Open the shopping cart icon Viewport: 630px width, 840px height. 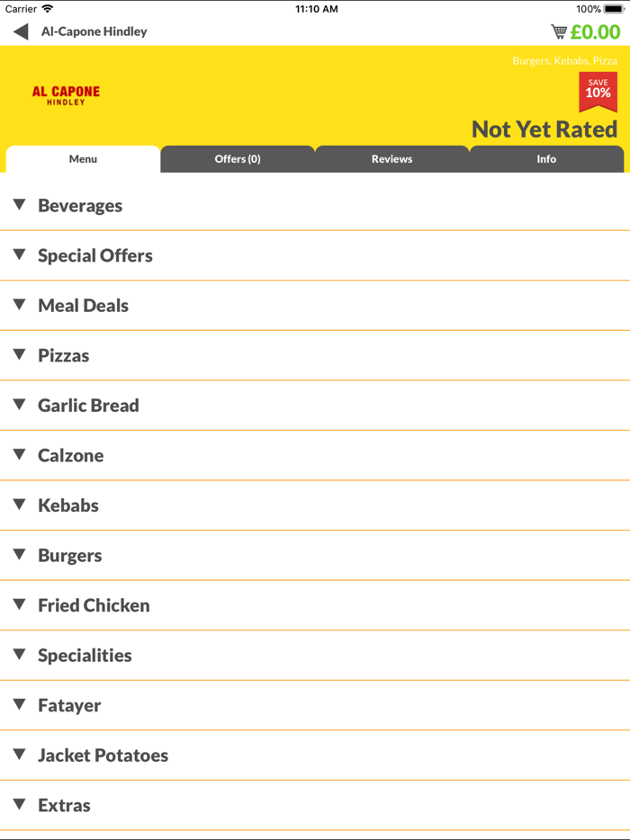(x=559, y=32)
